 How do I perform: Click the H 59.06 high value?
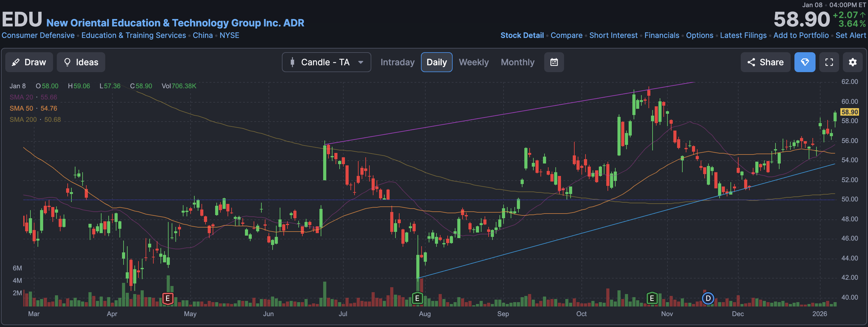(x=79, y=86)
